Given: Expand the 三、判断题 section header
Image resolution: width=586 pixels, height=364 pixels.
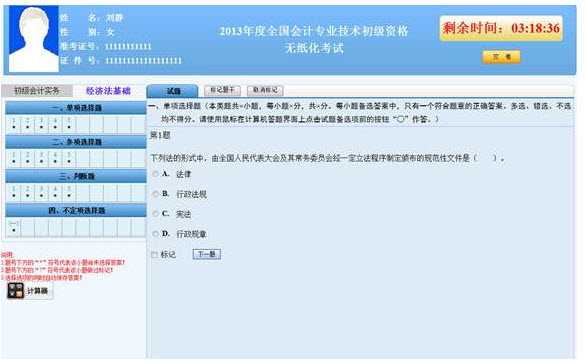Looking at the screenshot, I should 76,176.
